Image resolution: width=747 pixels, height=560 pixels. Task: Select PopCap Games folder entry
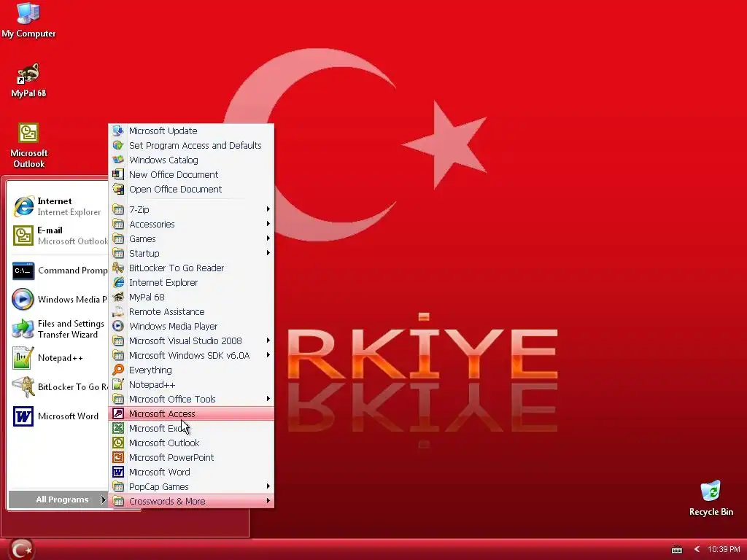[191, 486]
